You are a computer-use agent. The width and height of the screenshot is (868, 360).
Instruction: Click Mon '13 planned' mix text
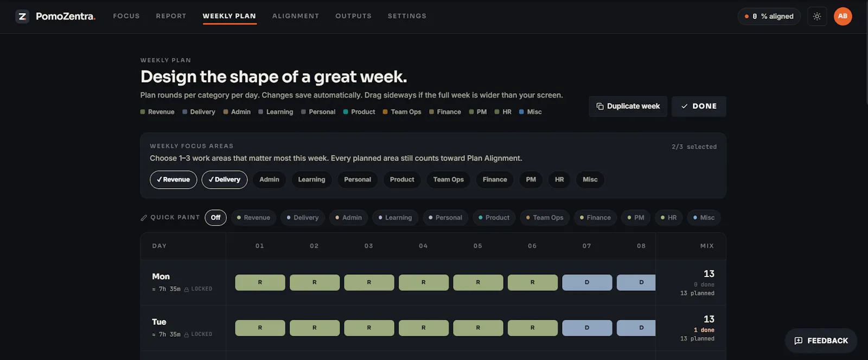tap(697, 293)
